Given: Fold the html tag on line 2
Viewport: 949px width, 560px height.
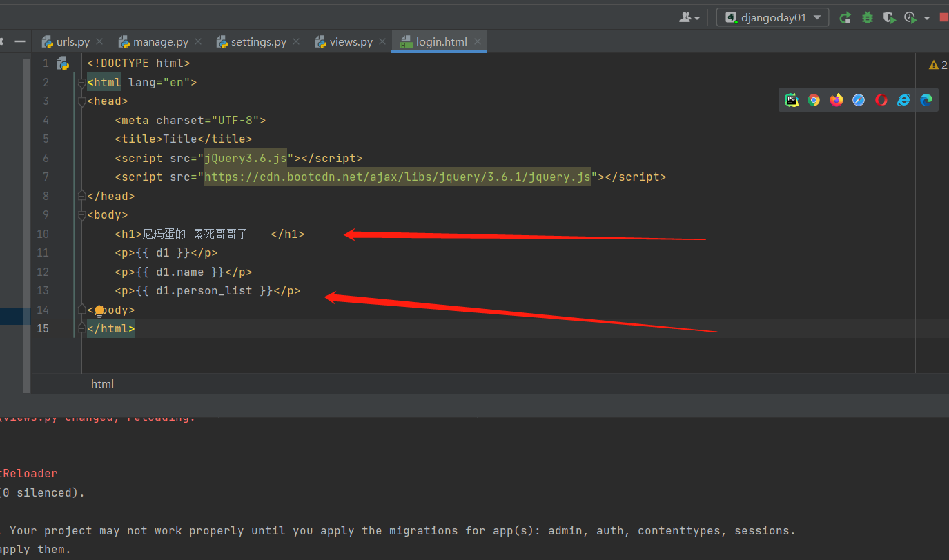Looking at the screenshot, I should pyautogui.click(x=82, y=83).
